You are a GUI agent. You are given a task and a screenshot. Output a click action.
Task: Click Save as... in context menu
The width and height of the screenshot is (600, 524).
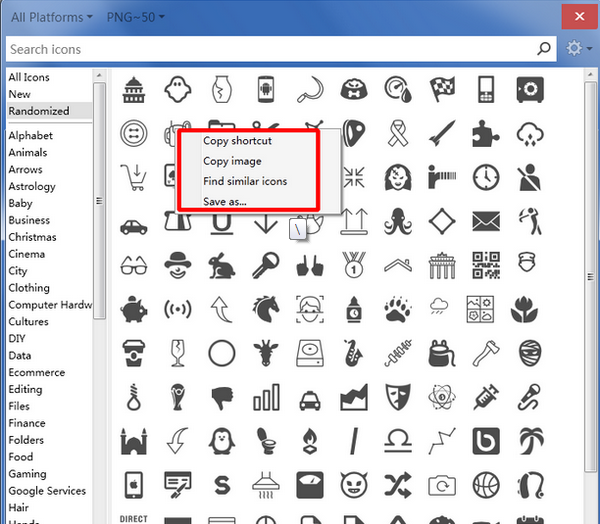click(225, 201)
